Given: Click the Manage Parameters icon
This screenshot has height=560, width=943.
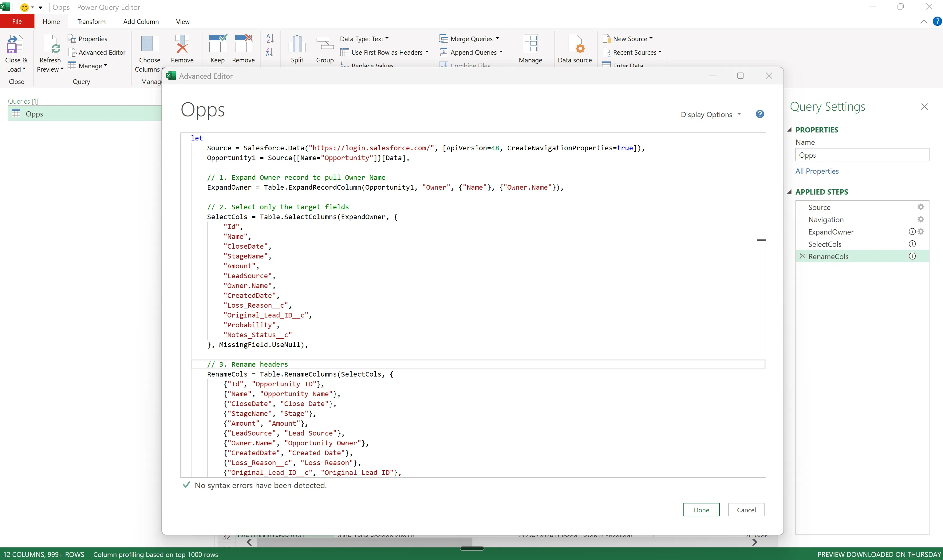Looking at the screenshot, I should click(531, 44).
